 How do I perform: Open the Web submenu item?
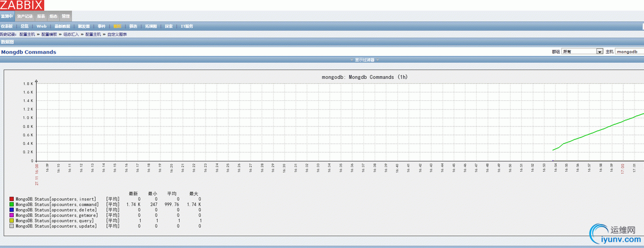click(x=41, y=26)
